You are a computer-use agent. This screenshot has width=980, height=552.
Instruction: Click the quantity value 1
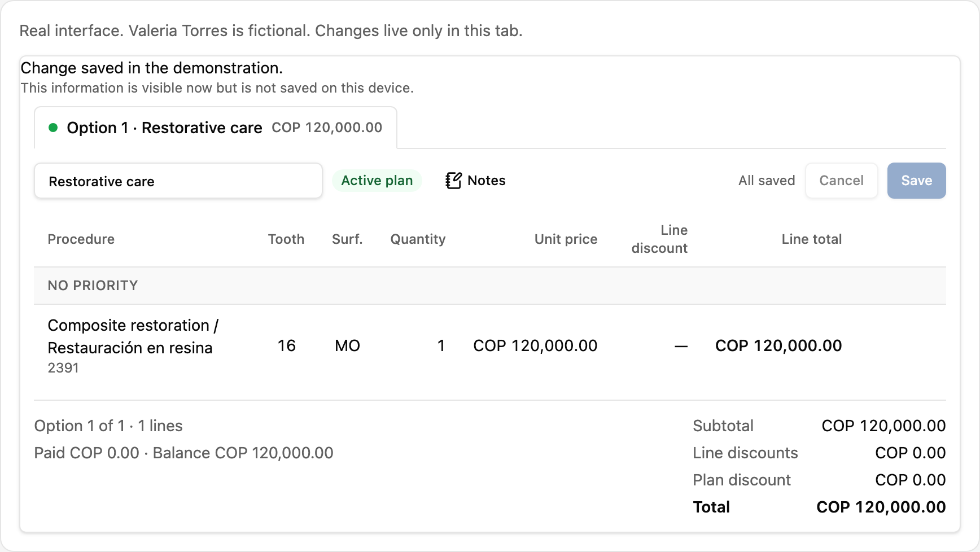pos(441,345)
